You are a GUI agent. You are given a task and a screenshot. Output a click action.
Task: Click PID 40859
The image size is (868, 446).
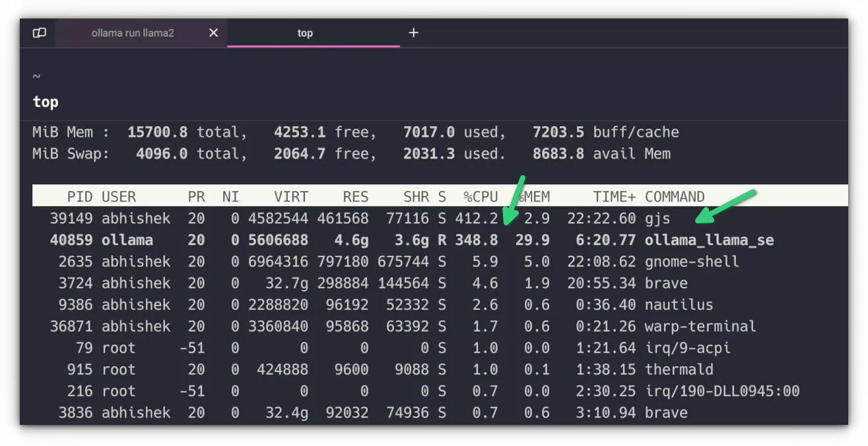(71, 240)
